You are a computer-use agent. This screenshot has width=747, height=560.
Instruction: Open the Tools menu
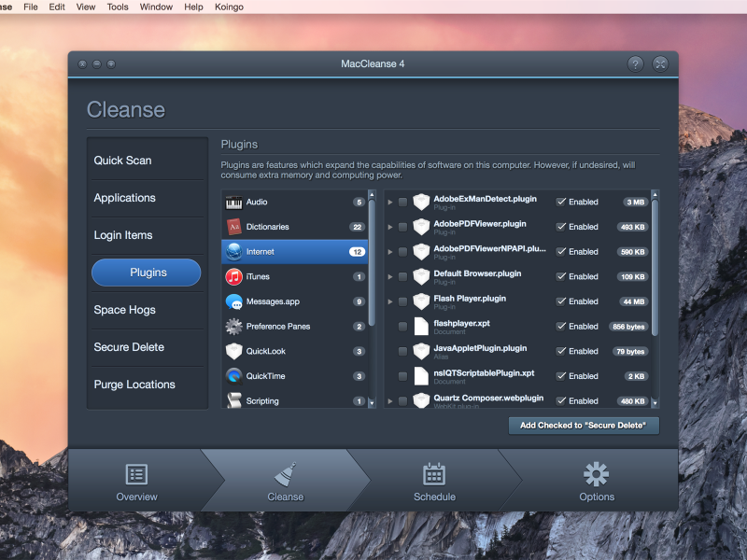118,7
